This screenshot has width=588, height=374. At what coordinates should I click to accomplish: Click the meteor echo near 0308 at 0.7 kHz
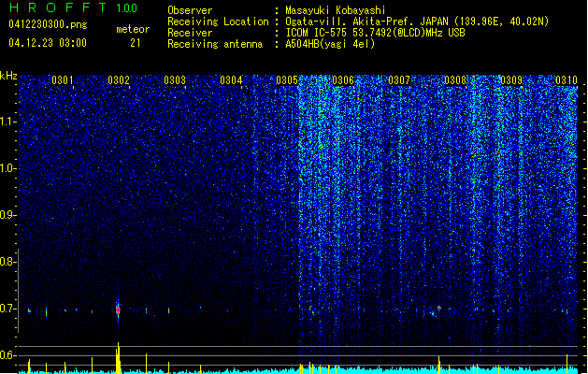(438, 309)
